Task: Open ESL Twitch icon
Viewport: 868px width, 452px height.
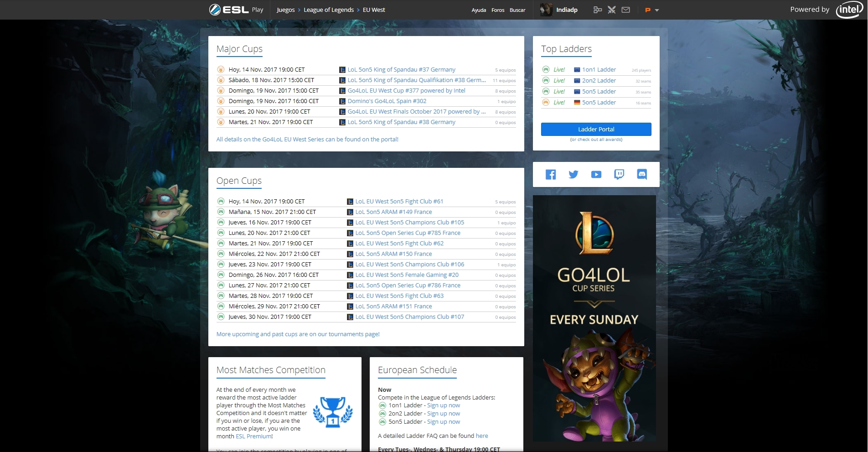Action: [619, 174]
